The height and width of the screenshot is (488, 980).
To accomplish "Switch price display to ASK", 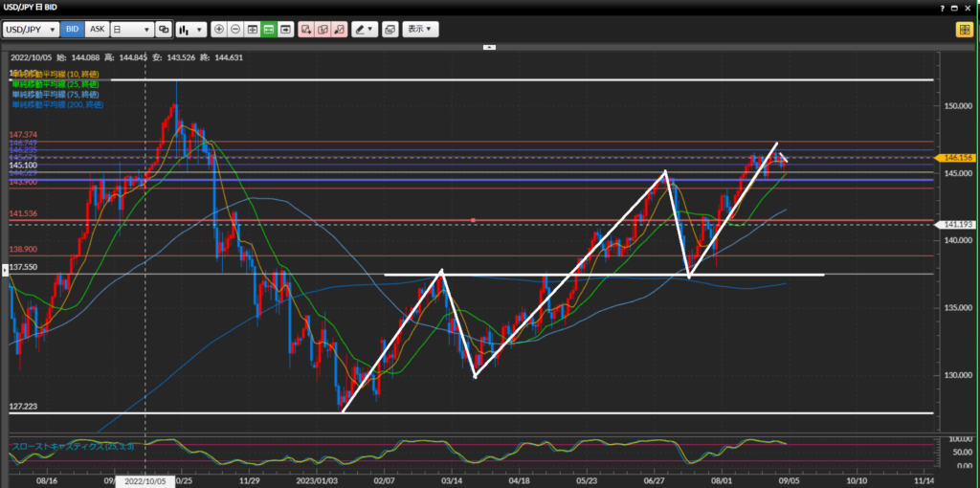I will tap(97, 30).
